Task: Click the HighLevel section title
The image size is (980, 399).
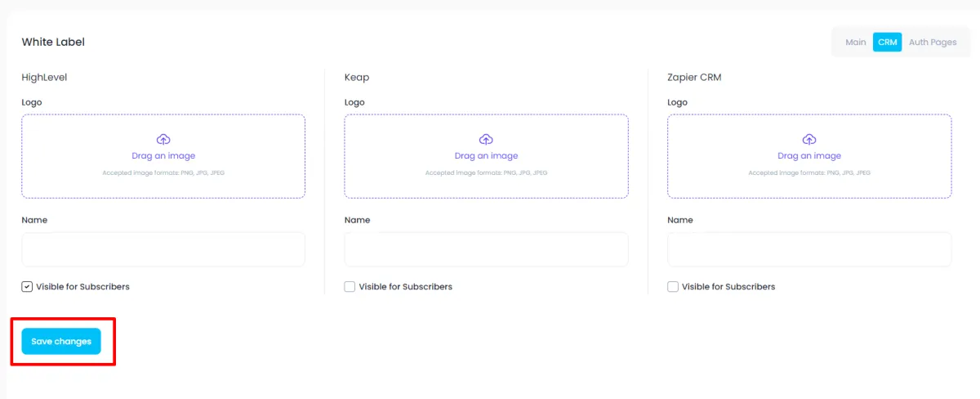Action: click(44, 78)
